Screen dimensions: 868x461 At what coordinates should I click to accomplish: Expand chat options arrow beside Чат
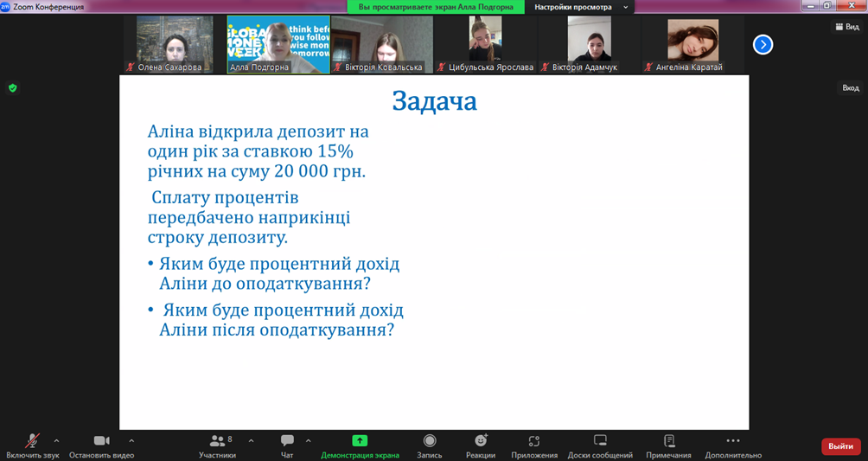click(x=308, y=441)
